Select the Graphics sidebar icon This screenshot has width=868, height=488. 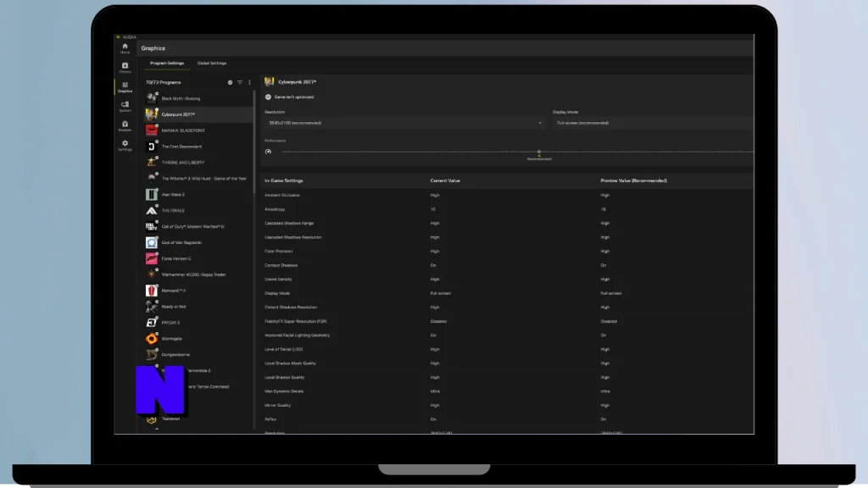pos(125,87)
